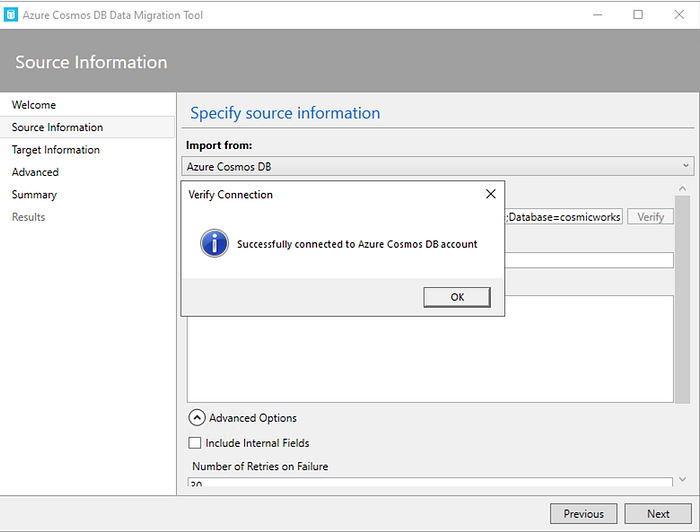The image size is (700, 532).
Task: Click the connection string input field
Action: 564,217
